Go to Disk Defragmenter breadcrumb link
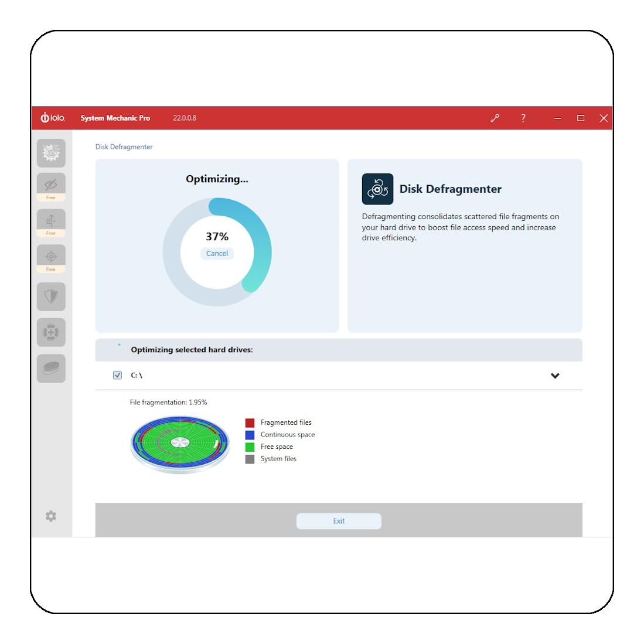 click(124, 146)
